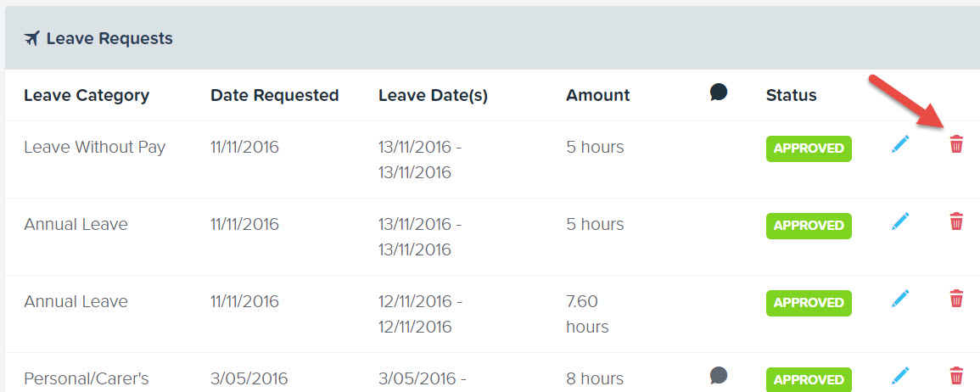The width and height of the screenshot is (980, 392).
Task: Edit the Leave Without Pay request
Action: click(x=900, y=144)
